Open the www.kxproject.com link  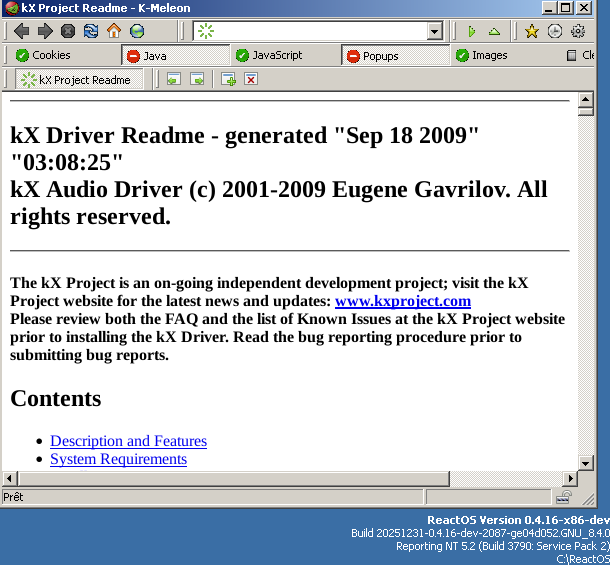pos(402,301)
